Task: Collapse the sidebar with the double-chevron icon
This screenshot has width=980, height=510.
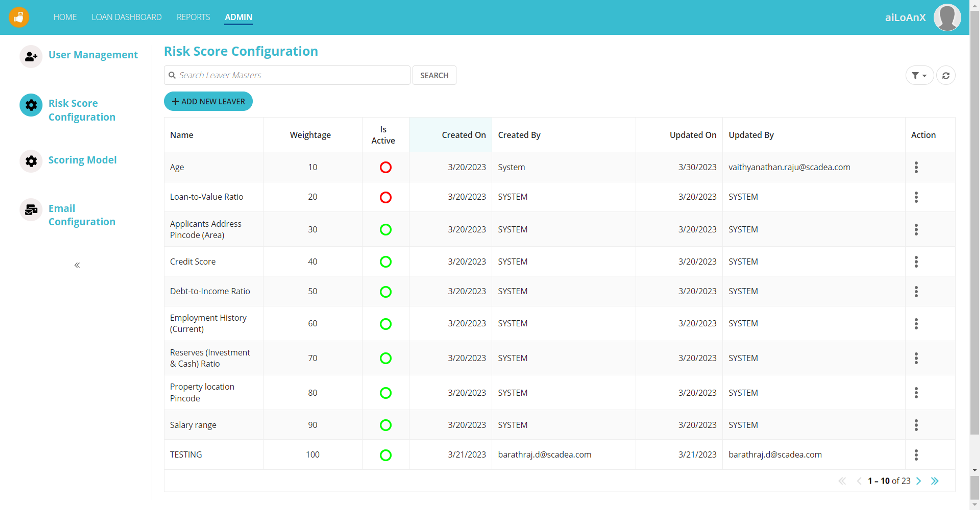Action: pos(77,265)
